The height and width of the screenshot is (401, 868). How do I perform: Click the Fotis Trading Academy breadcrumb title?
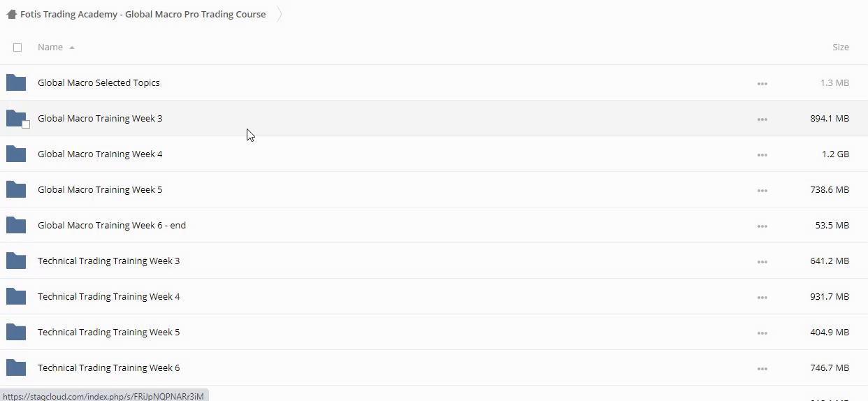pos(143,14)
